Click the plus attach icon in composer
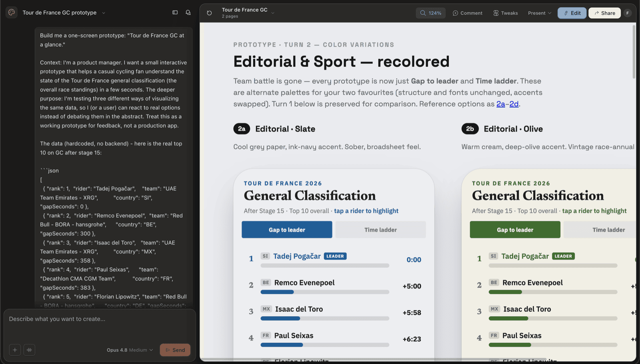Viewport: 640px width, 364px height. 15,350
